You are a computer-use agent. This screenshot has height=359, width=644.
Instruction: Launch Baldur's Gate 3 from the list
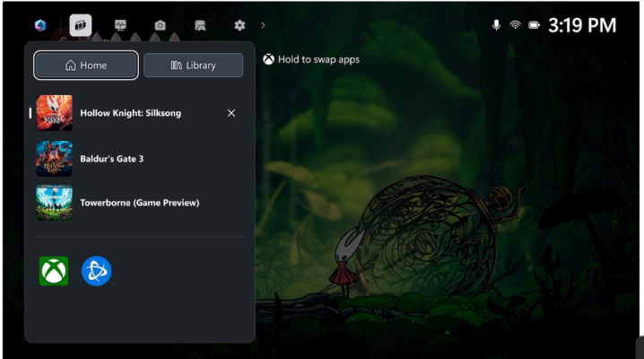[112, 159]
